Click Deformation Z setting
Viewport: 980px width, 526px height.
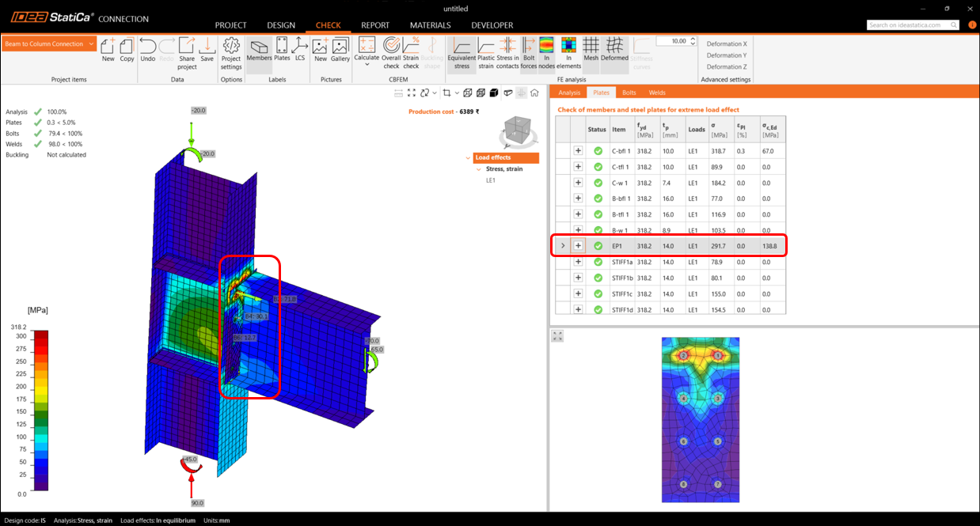click(726, 66)
